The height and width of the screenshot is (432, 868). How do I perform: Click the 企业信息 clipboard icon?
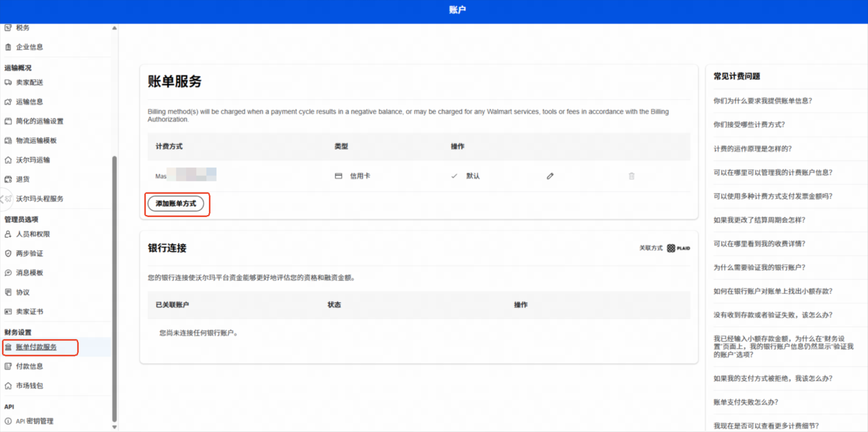tap(8, 47)
